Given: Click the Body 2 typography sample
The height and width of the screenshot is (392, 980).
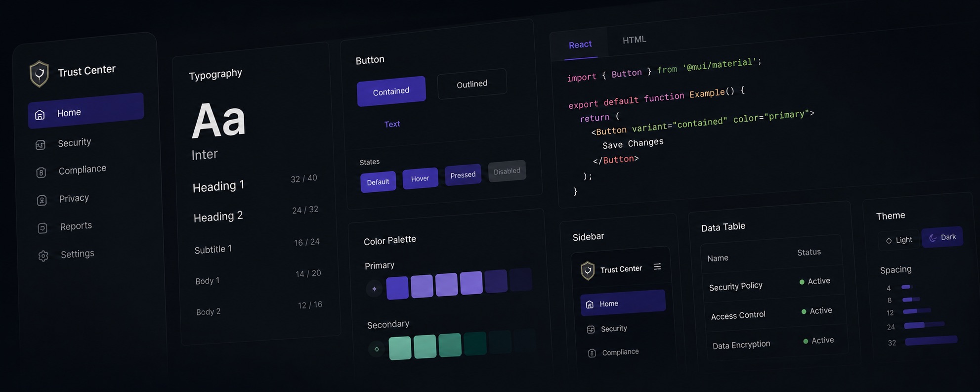Looking at the screenshot, I should coord(208,312).
